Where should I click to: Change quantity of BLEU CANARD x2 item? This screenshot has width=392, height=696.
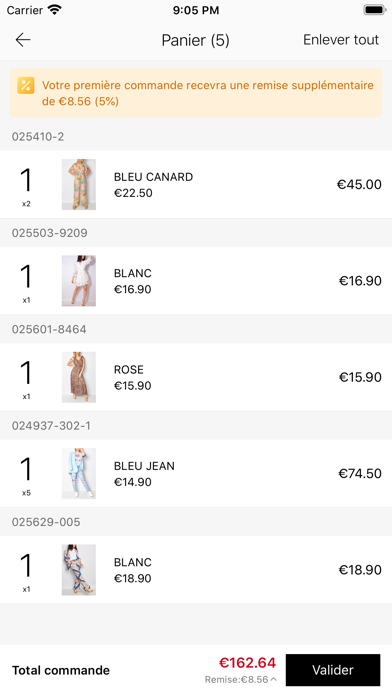[26, 186]
